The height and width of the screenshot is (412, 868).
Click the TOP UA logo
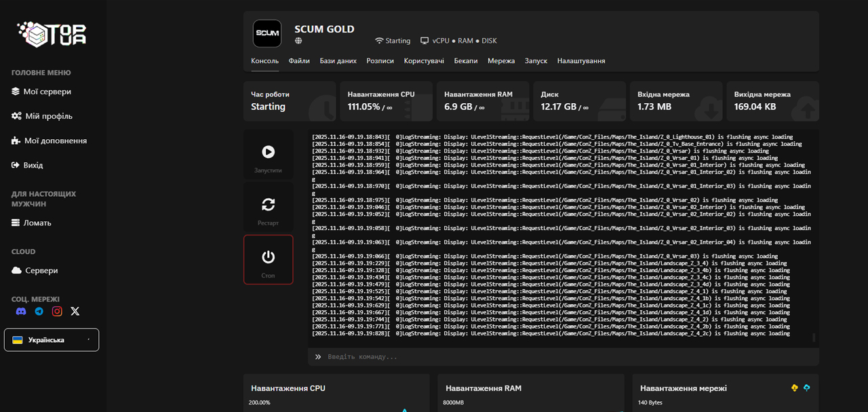52,34
